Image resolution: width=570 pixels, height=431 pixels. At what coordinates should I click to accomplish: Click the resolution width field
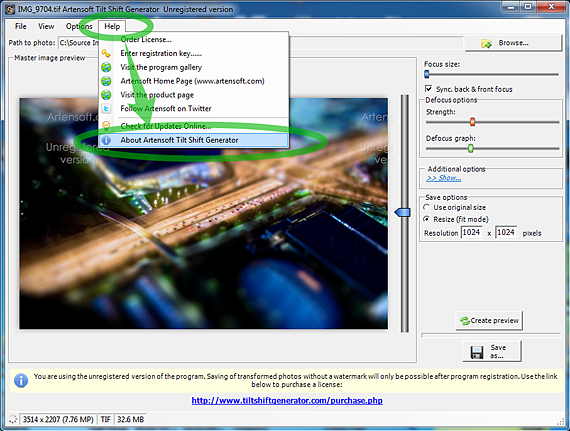pyautogui.click(x=471, y=232)
